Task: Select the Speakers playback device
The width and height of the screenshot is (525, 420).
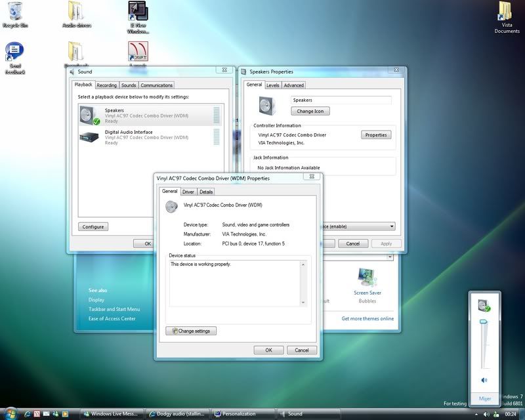Action: click(x=150, y=115)
